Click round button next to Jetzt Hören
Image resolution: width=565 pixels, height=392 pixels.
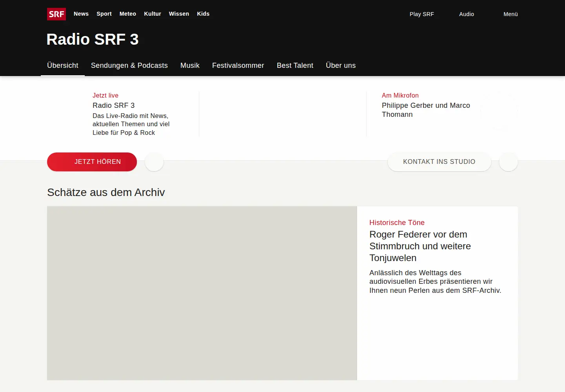coord(154,162)
